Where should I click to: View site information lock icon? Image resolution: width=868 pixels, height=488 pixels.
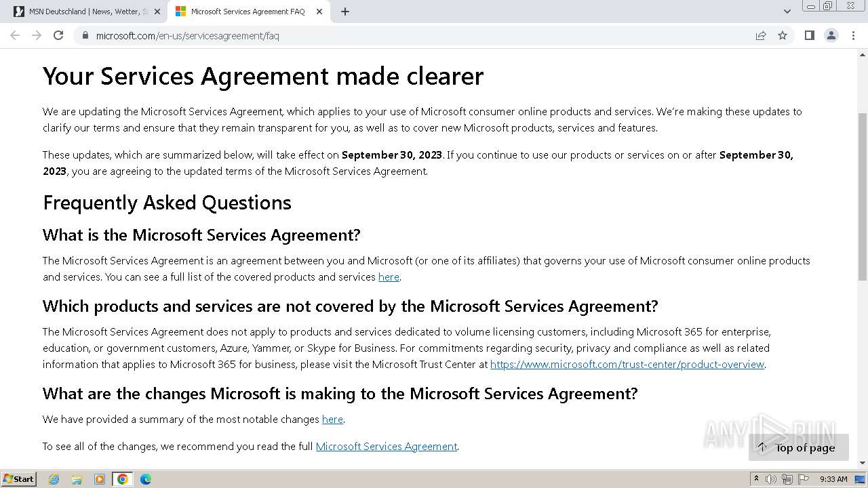[85, 35]
